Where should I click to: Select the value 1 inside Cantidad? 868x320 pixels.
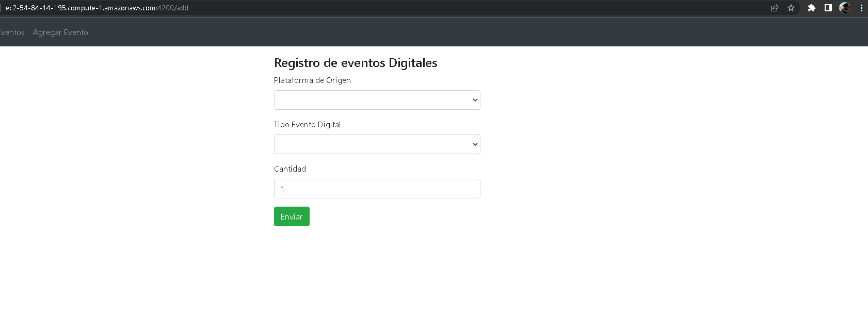282,189
